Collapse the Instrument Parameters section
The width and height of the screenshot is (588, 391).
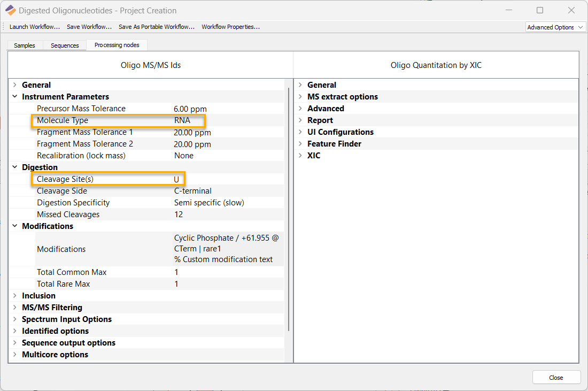(15, 97)
